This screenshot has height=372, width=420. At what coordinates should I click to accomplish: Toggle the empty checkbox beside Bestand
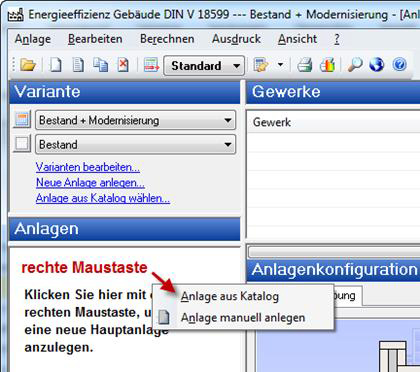pos(22,144)
